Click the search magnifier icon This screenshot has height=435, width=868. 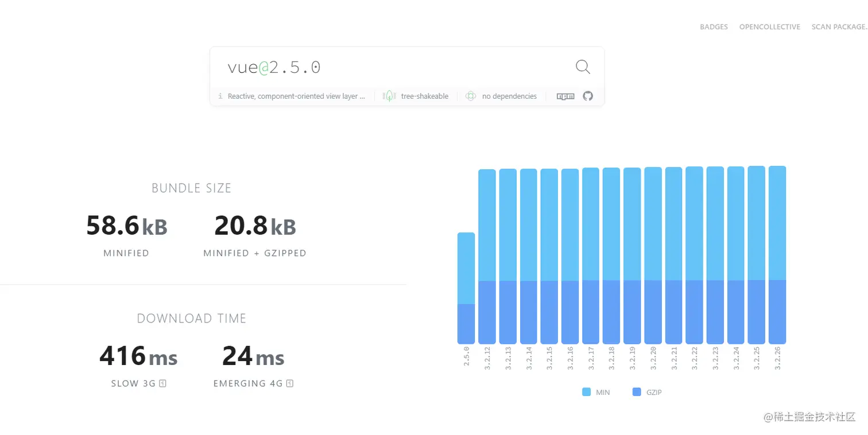coord(583,67)
